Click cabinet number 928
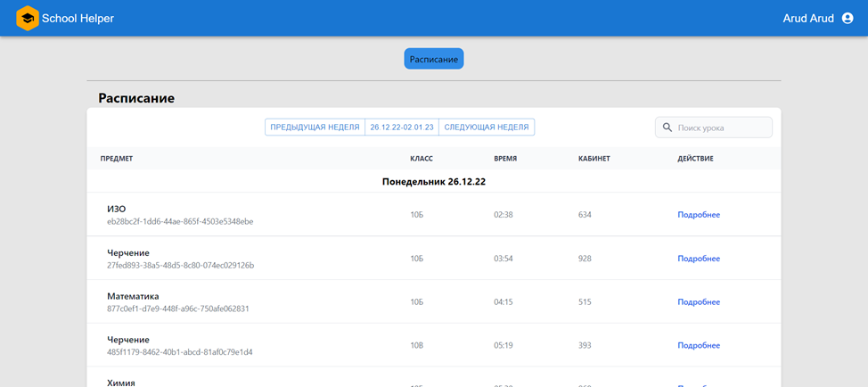The height and width of the screenshot is (387, 868). coord(585,259)
